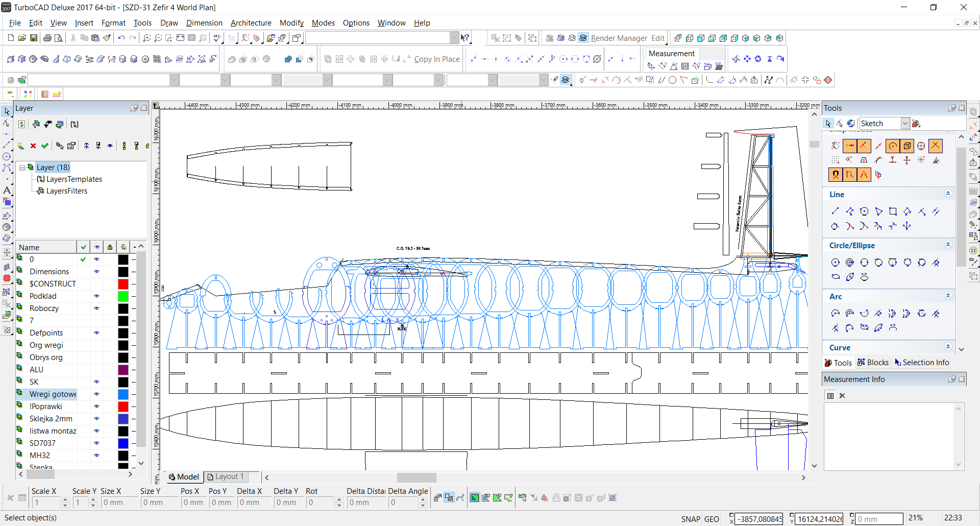Open the Sketch style dropdown in Tools panel
This screenshot has width=980, height=526.
[x=905, y=123]
